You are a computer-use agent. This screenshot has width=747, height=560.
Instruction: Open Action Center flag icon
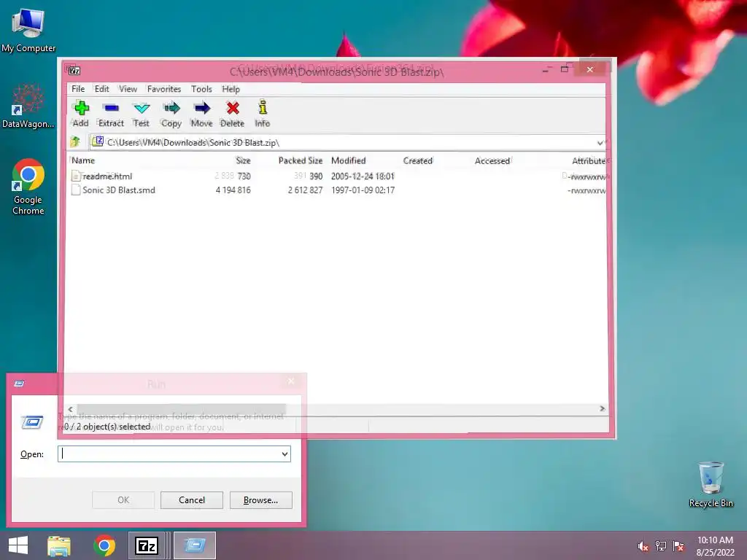pyautogui.click(x=678, y=546)
